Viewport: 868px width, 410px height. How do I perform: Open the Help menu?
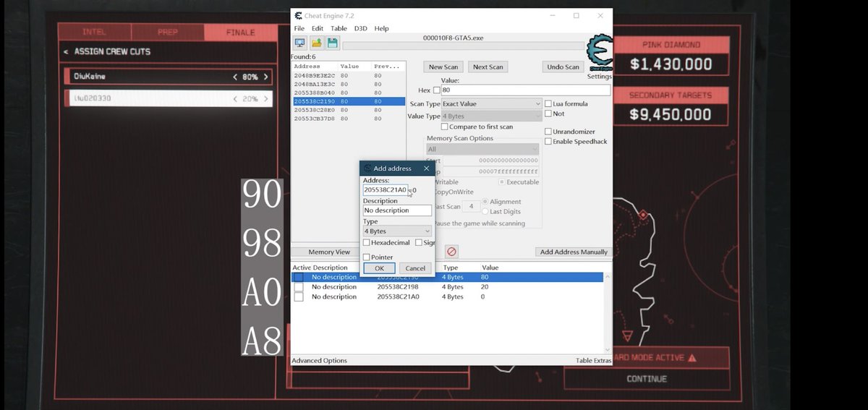(x=381, y=28)
